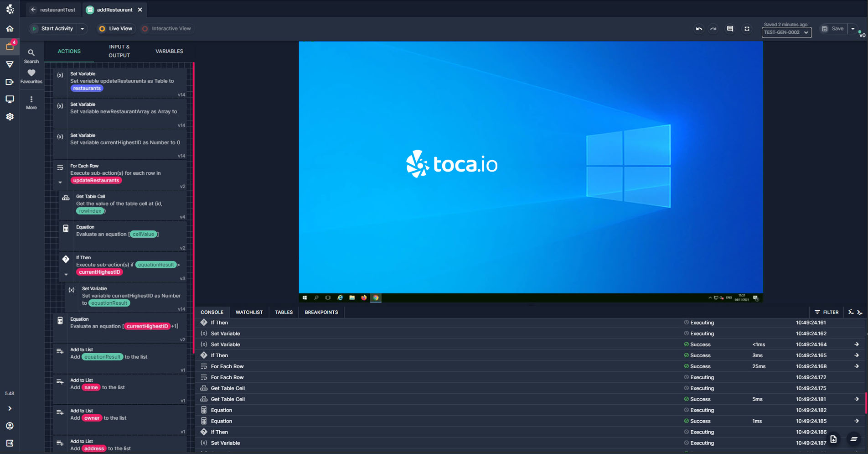868x454 pixels.
Task: Enable Live View
Action: click(x=116, y=29)
